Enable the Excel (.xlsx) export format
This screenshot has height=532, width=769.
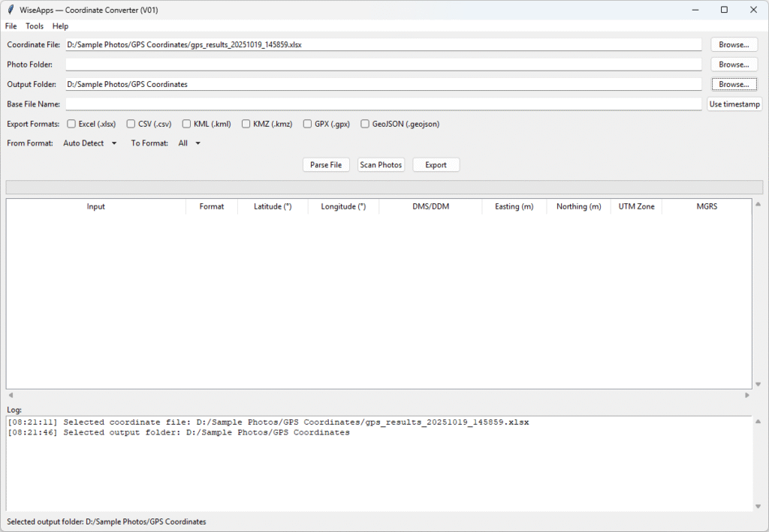[x=71, y=123]
